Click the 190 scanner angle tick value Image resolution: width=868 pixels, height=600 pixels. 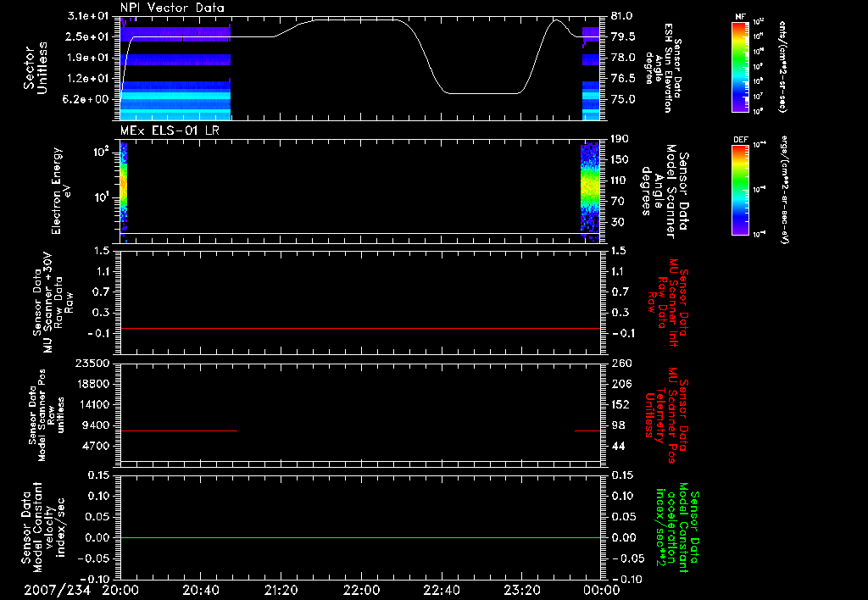pyautogui.click(x=620, y=139)
